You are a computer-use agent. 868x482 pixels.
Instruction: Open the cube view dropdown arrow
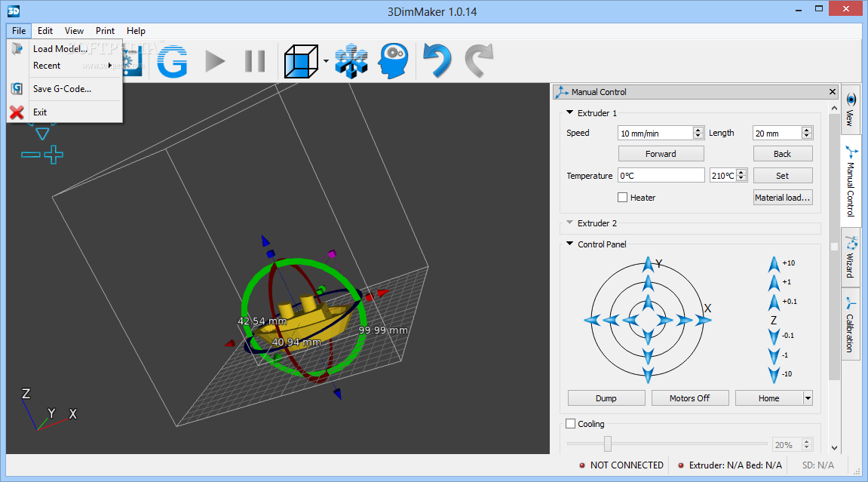click(326, 61)
